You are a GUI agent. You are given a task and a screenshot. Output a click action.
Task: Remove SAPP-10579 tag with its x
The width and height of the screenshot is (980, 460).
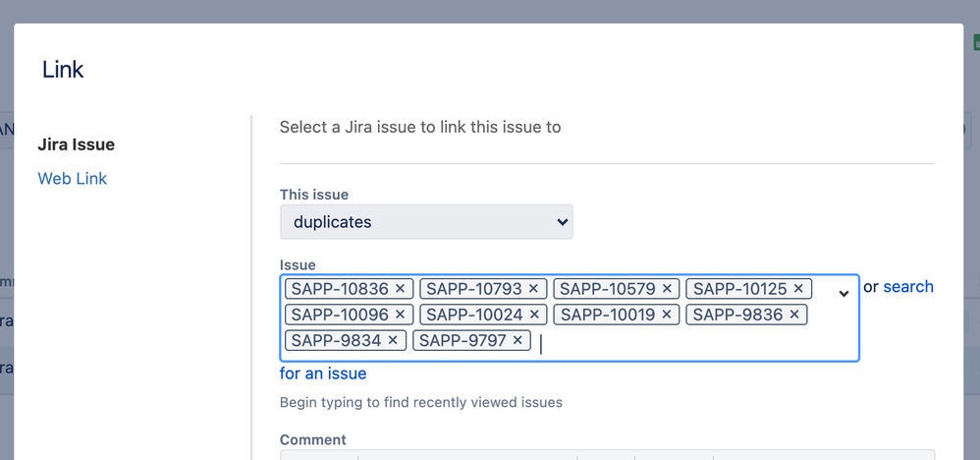[x=667, y=289]
